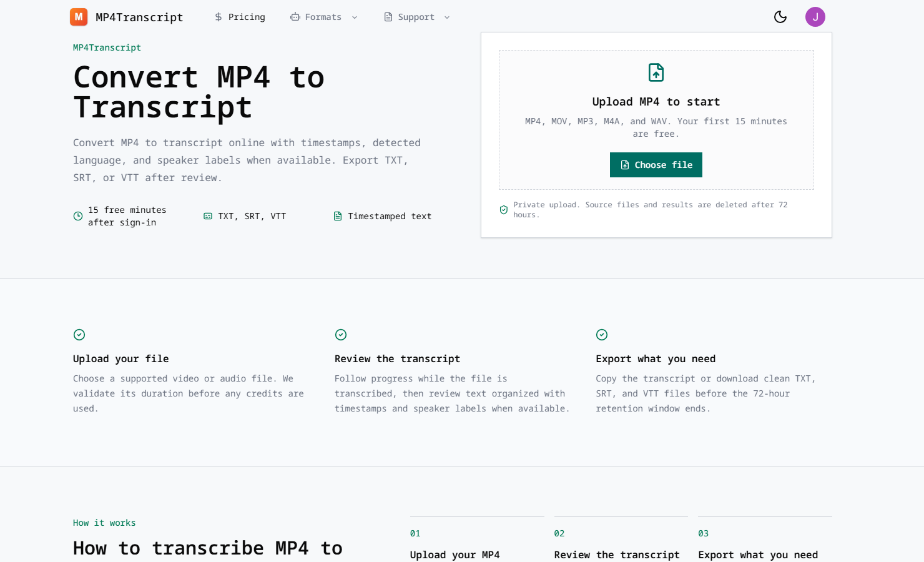This screenshot has width=924, height=562.
Task: Click the Upload MP4 to start heading
Action: click(x=656, y=102)
